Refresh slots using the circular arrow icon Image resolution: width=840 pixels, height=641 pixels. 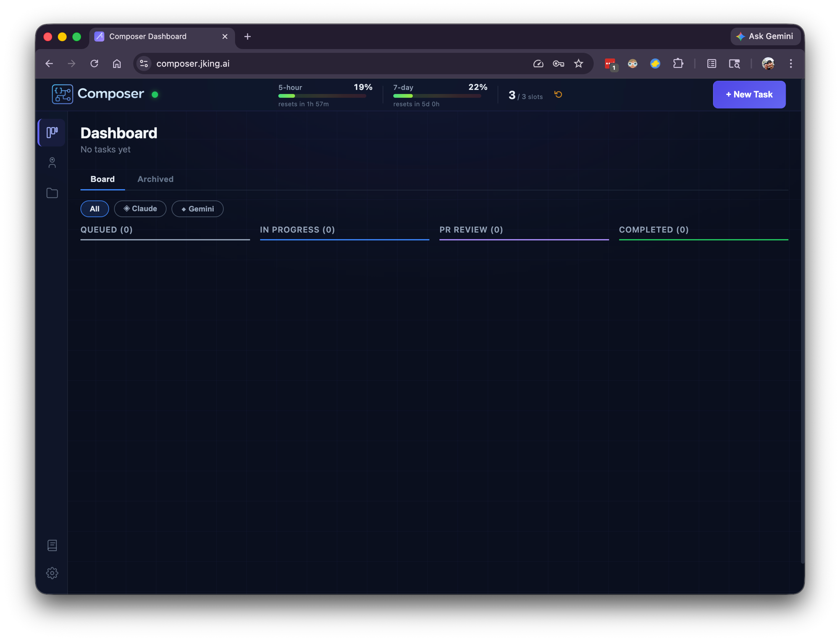click(558, 95)
